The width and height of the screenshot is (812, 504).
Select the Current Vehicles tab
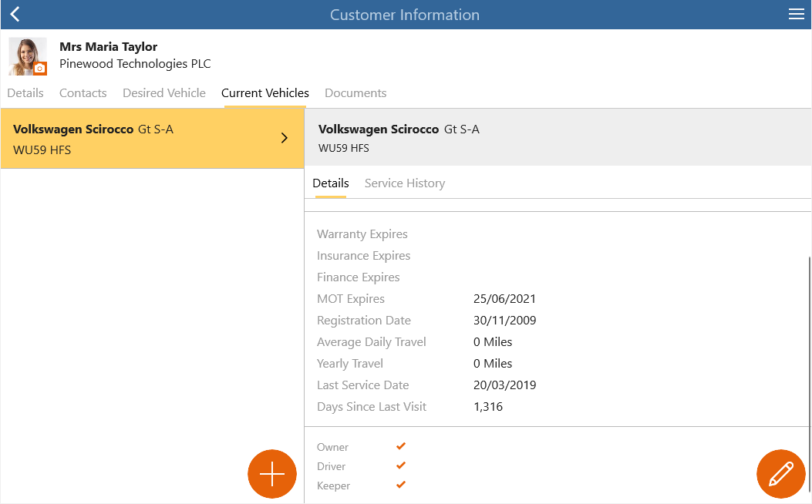click(x=265, y=93)
